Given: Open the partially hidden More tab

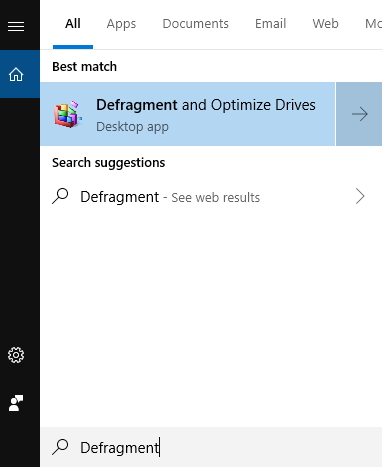Looking at the screenshot, I should click(x=373, y=24).
